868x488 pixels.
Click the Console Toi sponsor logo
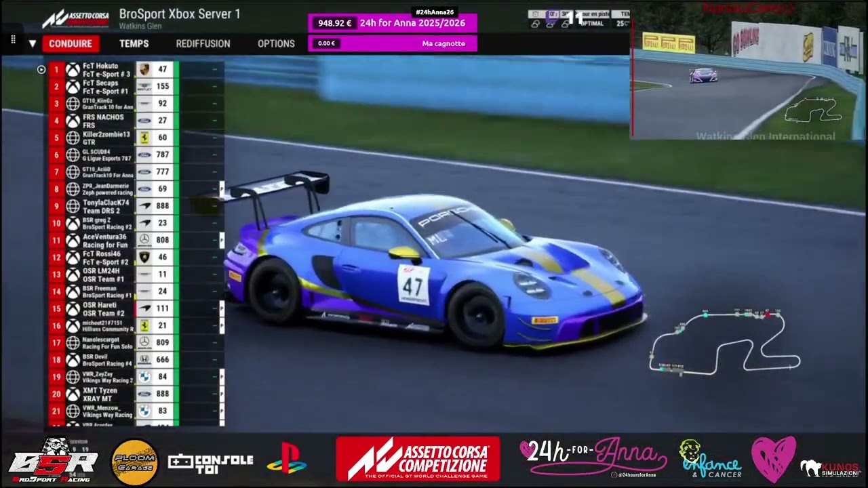(x=210, y=463)
